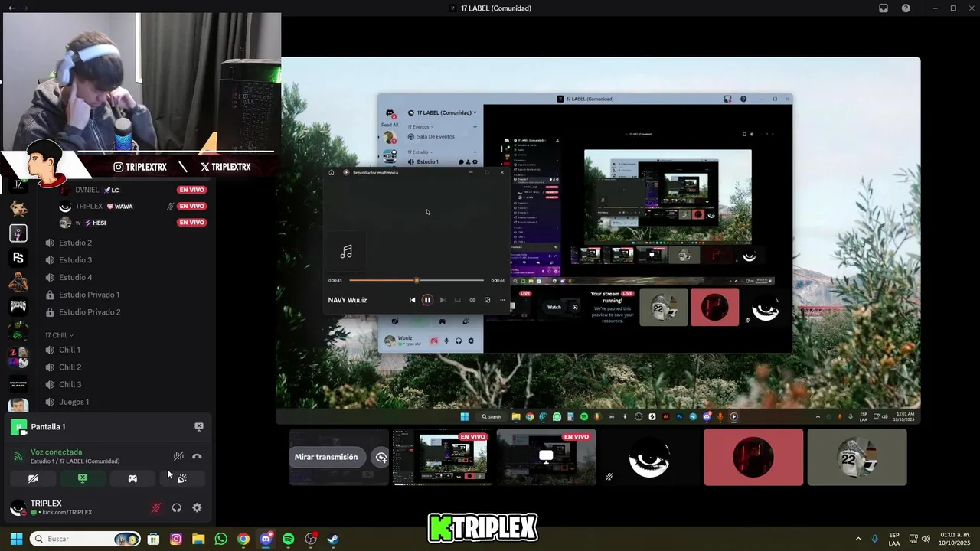Click the mini-view icon in streamed media player
Viewport: 980px width, 551px height.
(x=487, y=300)
